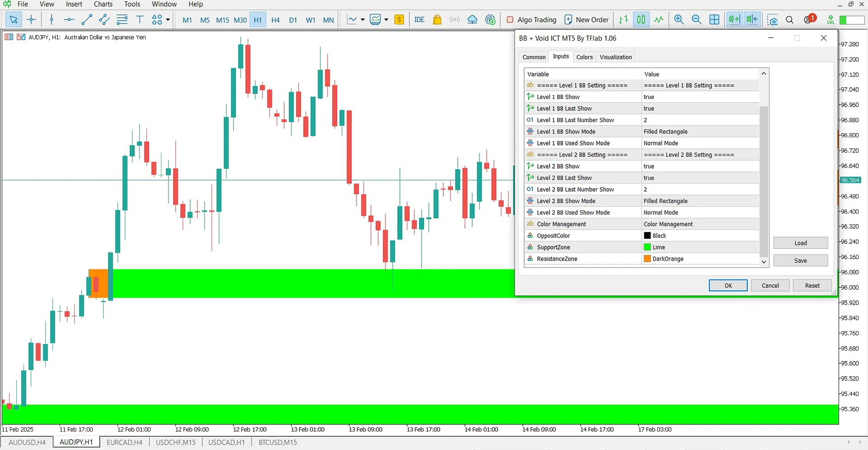Toggle the Level 2 BB Last Show value
This screenshot has height=450, width=868.
pyautogui.click(x=700, y=178)
